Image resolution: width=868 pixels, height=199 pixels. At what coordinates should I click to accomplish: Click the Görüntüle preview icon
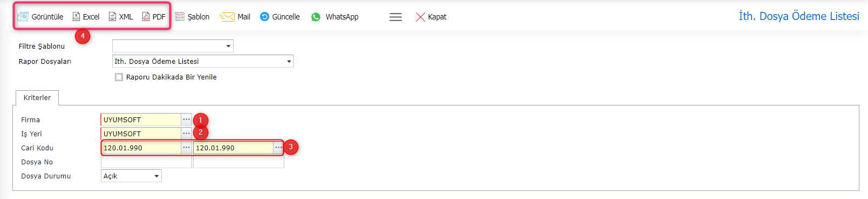click(23, 17)
